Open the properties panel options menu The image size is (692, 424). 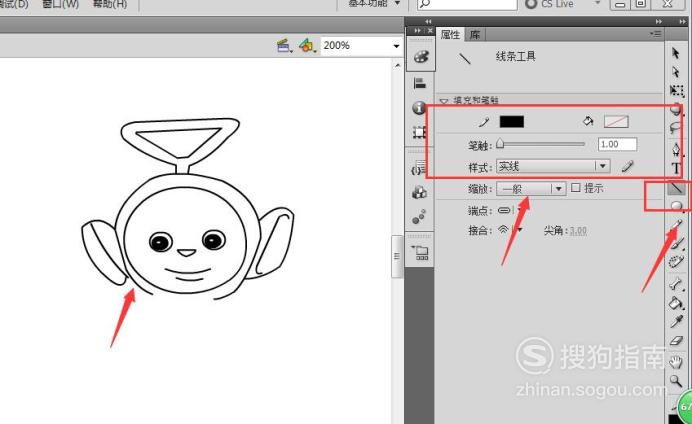[x=655, y=34]
